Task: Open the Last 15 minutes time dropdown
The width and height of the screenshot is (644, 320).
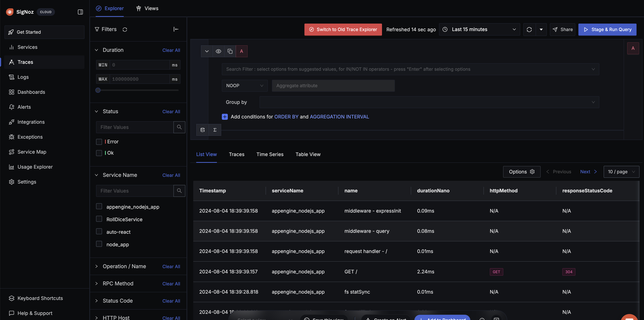Action: [480, 30]
